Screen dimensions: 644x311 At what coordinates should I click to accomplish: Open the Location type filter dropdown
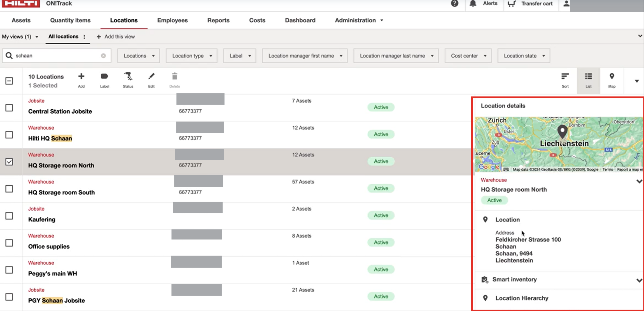coord(192,56)
